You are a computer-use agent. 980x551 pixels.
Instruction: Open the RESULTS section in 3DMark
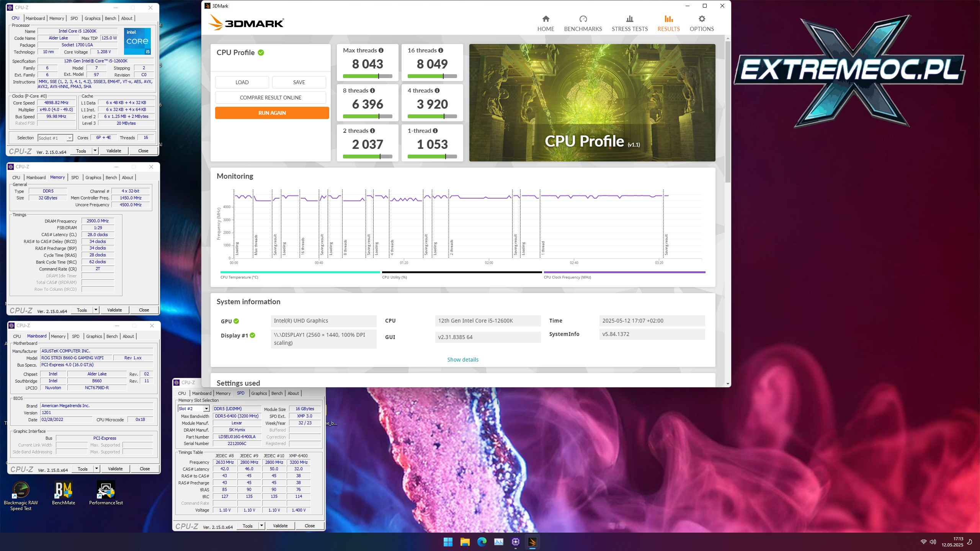pos(668,23)
